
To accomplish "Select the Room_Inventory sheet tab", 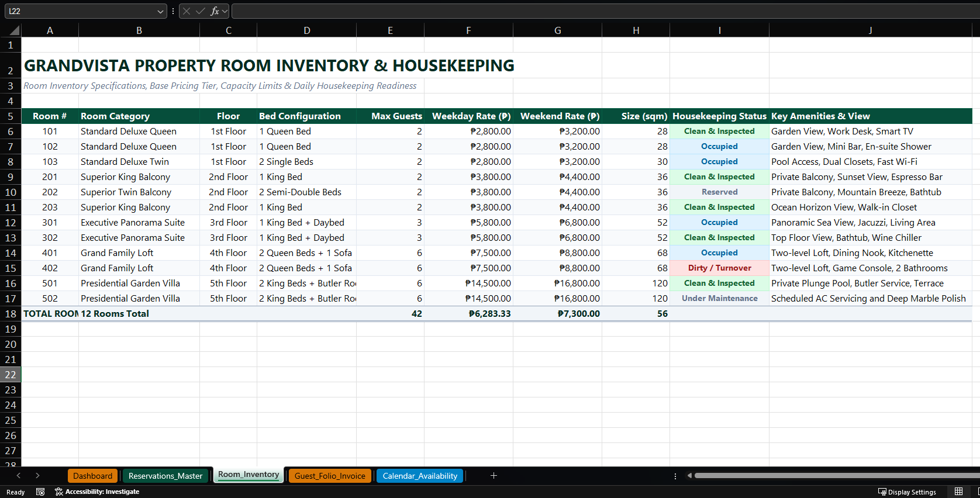I will coord(249,475).
